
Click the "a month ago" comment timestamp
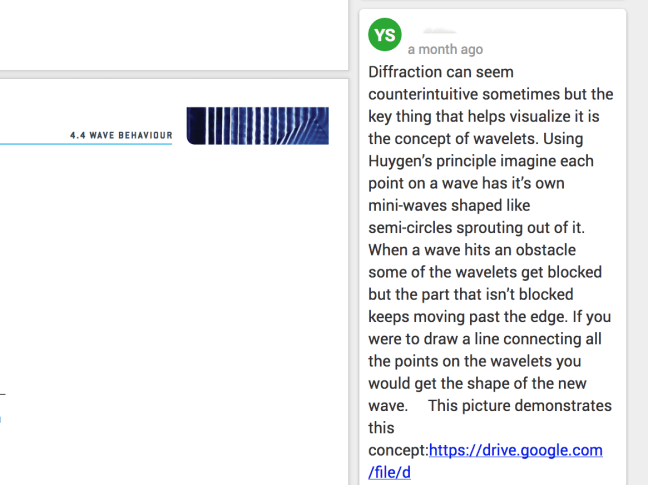point(445,49)
